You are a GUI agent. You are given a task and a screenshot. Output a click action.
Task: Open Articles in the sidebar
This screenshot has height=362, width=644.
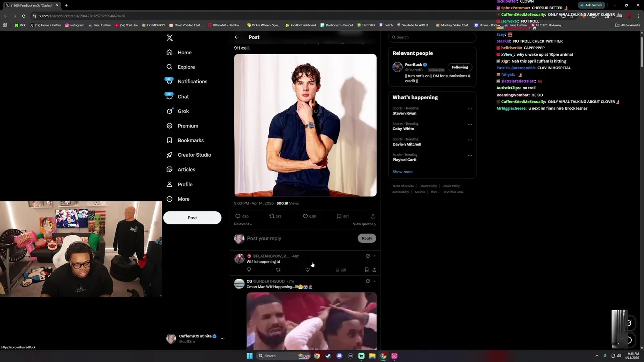(x=181, y=169)
